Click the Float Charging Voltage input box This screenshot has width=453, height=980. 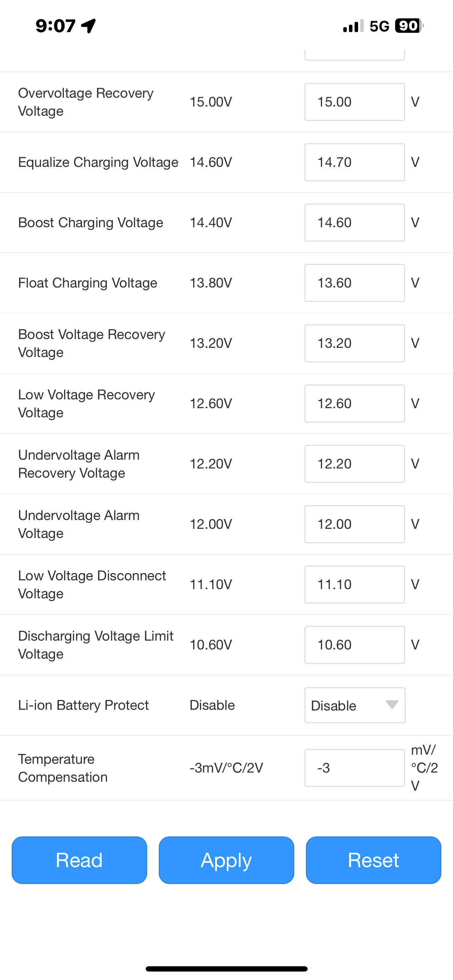click(x=355, y=283)
